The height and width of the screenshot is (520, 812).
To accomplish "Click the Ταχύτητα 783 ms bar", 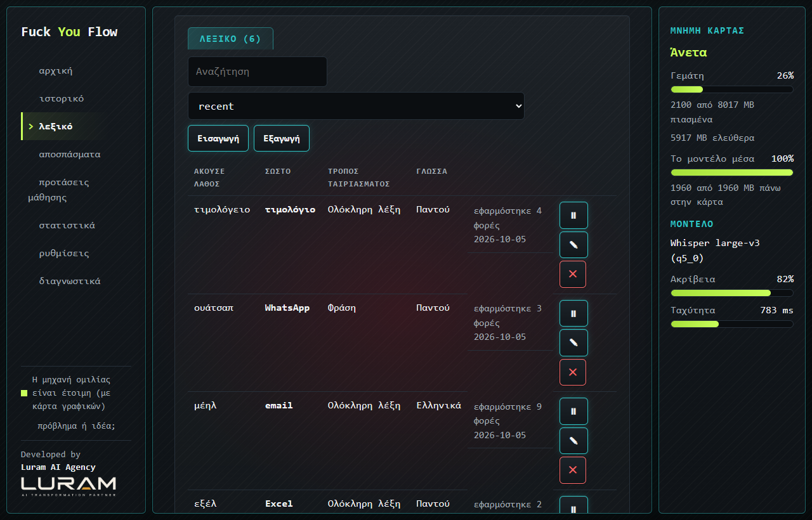I will point(732,324).
